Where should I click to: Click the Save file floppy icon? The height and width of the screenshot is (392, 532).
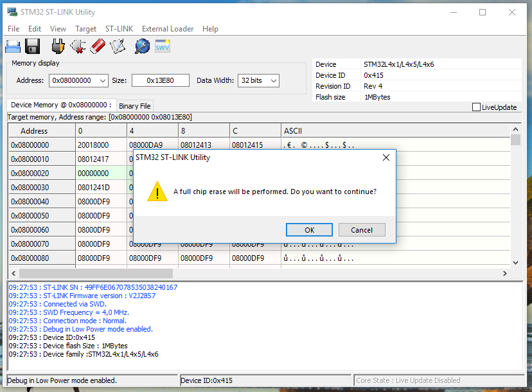point(32,46)
